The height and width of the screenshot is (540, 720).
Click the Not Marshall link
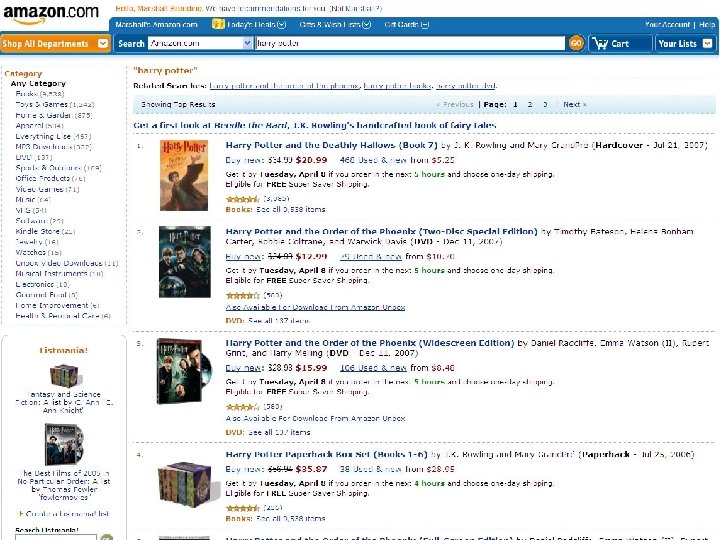[x=355, y=8]
